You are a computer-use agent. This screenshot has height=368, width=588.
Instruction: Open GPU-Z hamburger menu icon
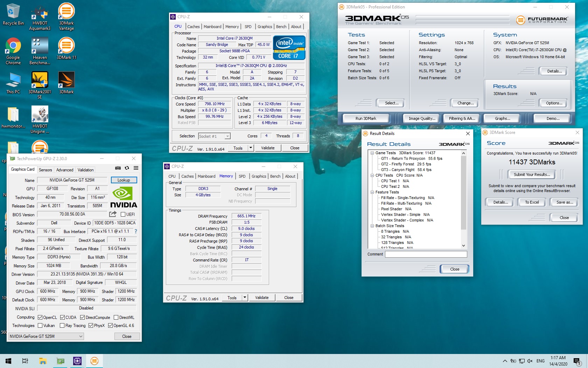(x=136, y=168)
